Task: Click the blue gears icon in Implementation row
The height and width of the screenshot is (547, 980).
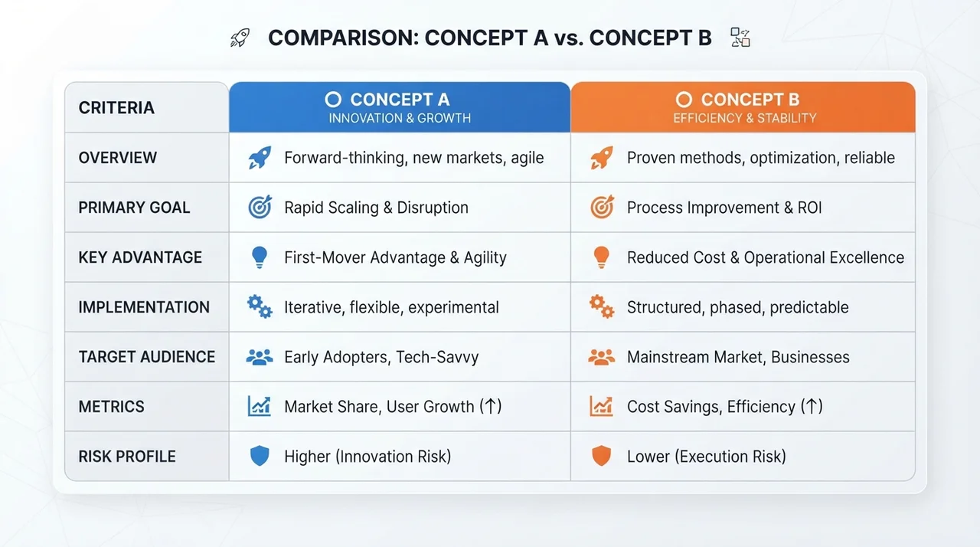Action: (x=260, y=307)
